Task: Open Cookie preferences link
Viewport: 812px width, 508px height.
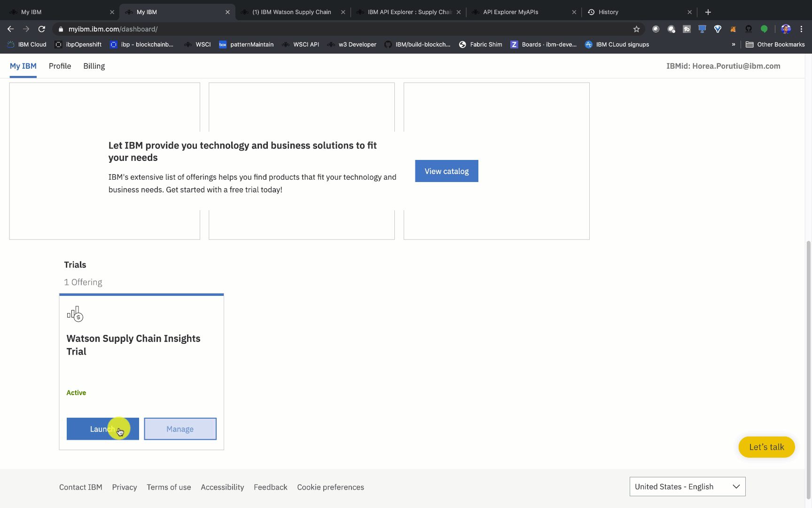Action: coord(330,487)
